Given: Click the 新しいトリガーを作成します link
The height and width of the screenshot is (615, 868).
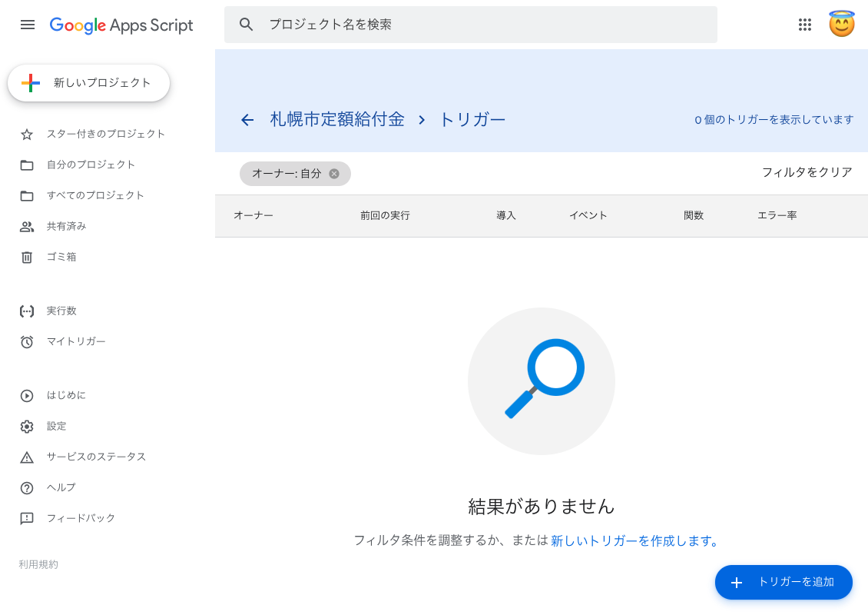Looking at the screenshot, I should [x=634, y=540].
